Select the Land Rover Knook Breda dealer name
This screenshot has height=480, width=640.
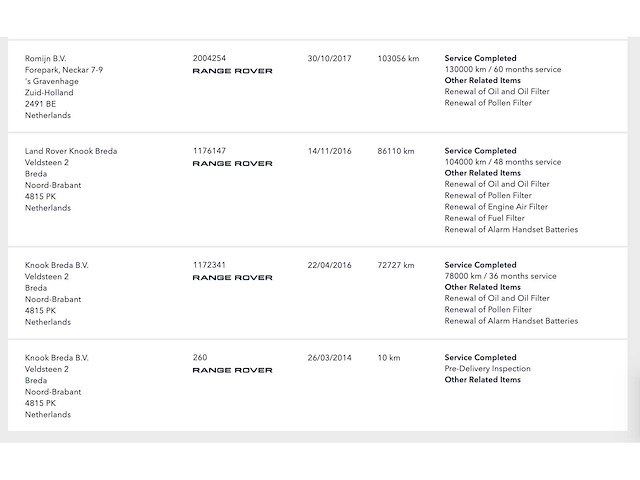[x=71, y=151]
